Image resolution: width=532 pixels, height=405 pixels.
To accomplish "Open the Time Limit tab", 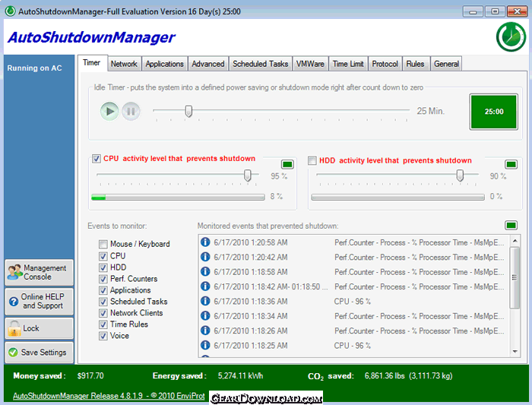I will pos(348,64).
